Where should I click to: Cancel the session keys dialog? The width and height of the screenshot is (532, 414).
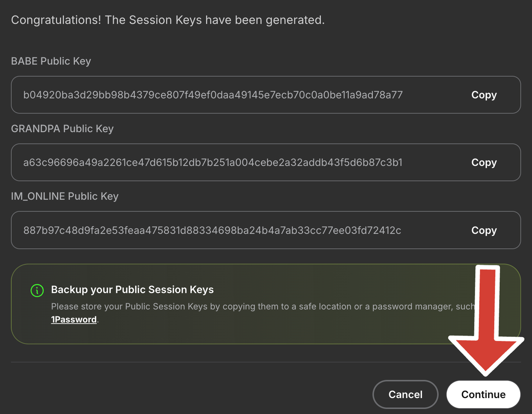[405, 394]
